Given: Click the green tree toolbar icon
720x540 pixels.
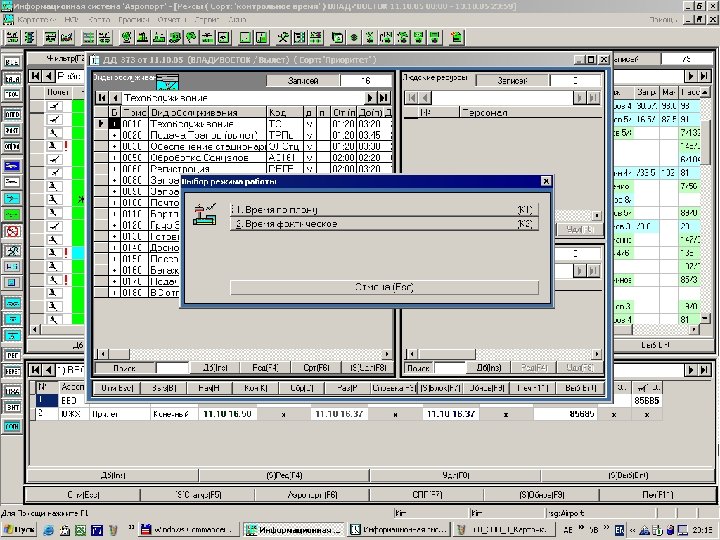Looking at the screenshot, I should point(191,38).
